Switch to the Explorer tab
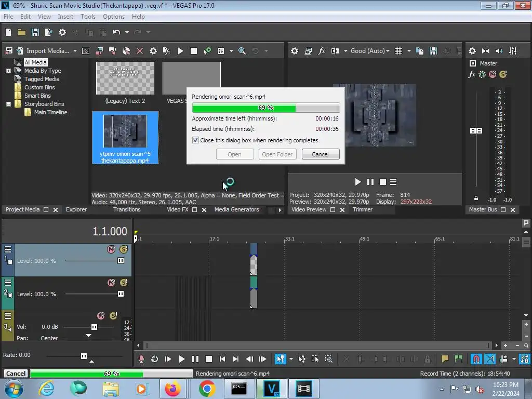 tap(76, 210)
